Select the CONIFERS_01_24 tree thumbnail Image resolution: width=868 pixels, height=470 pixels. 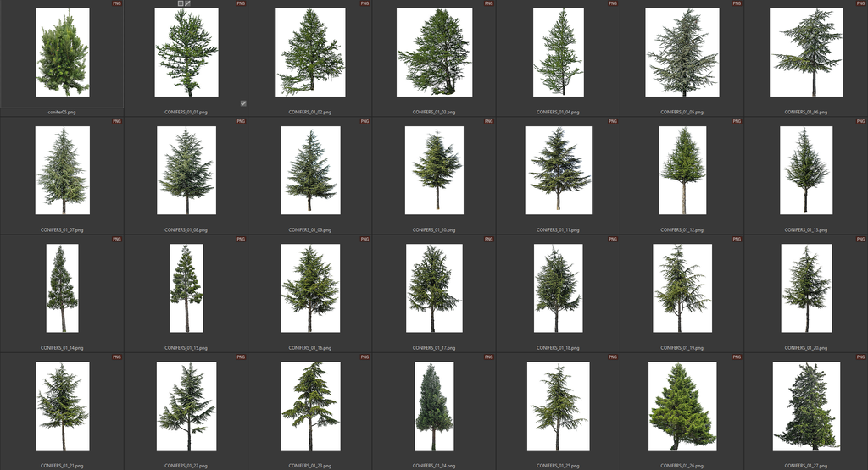434,406
